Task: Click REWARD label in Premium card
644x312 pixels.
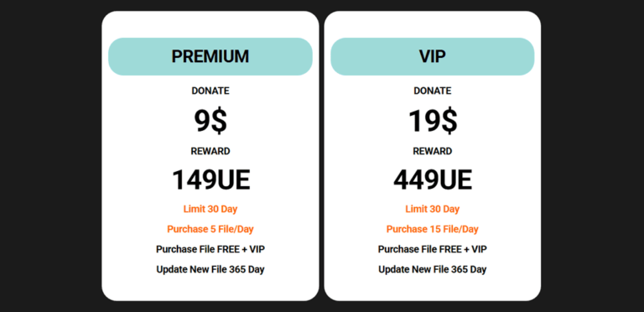Action: (210, 152)
